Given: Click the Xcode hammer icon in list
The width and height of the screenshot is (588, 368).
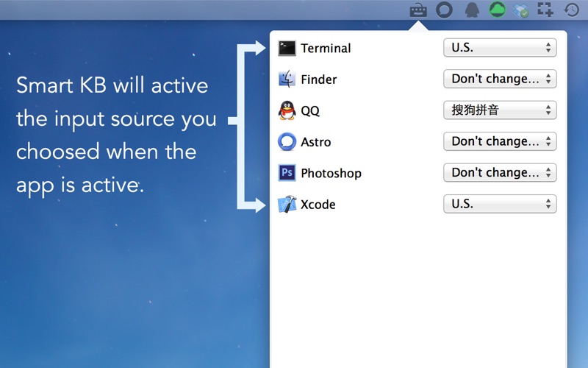Looking at the screenshot, I should pos(287,205).
